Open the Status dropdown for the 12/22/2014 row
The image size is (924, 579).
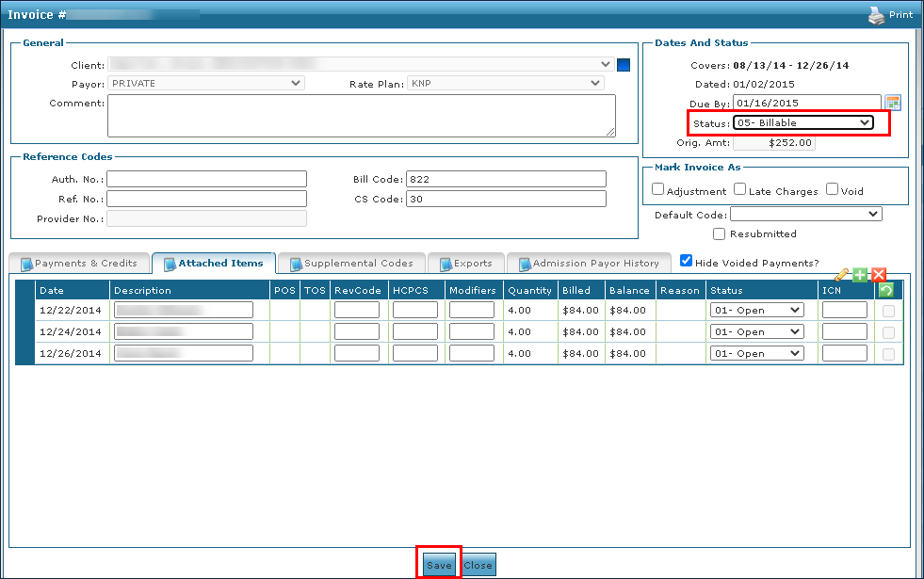[x=756, y=310]
